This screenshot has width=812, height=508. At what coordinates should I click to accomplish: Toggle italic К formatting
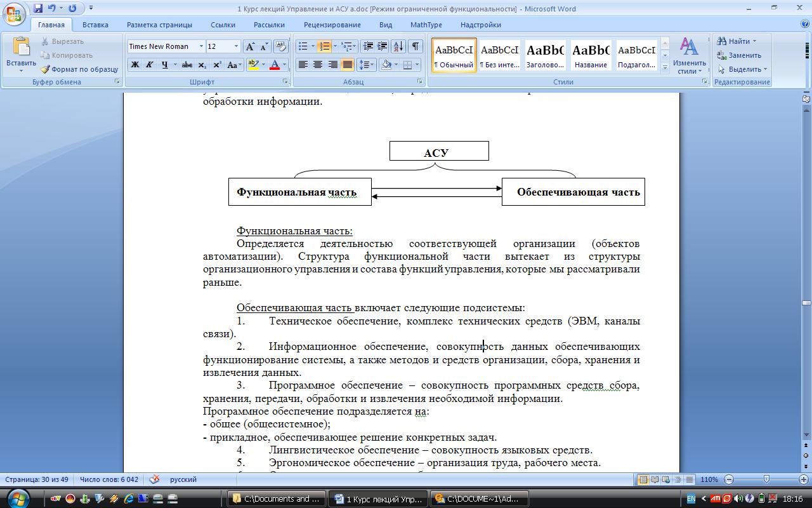tap(149, 65)
